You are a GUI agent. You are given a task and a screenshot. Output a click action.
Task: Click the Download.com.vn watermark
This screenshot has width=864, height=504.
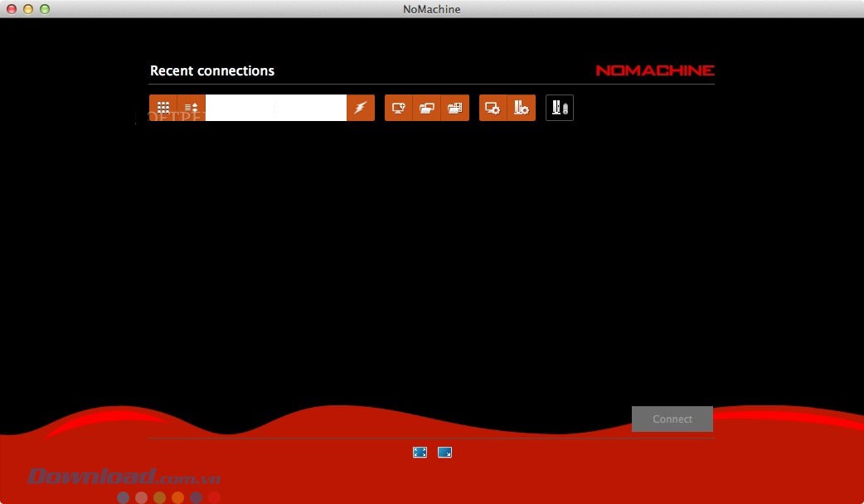click(124, 477)
